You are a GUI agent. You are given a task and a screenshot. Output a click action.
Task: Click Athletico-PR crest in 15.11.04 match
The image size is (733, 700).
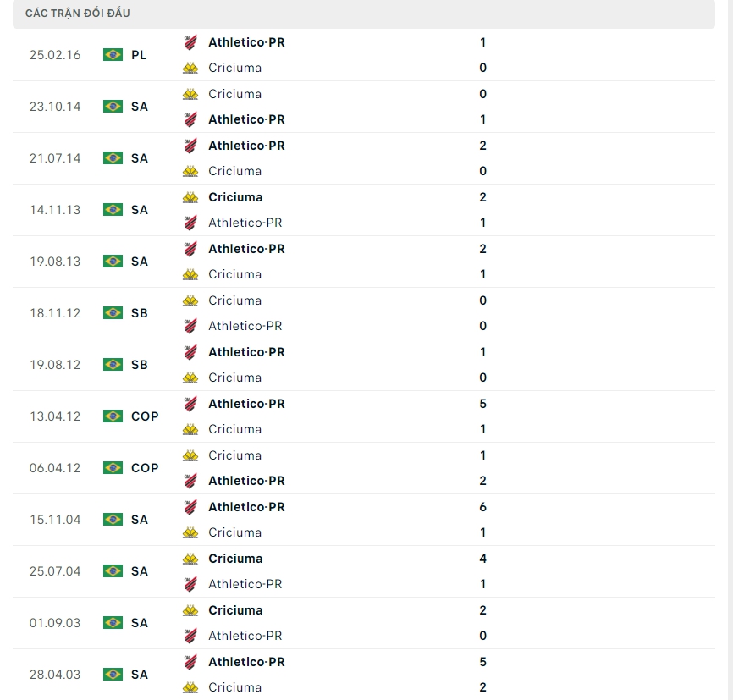[x=190, y=507]
